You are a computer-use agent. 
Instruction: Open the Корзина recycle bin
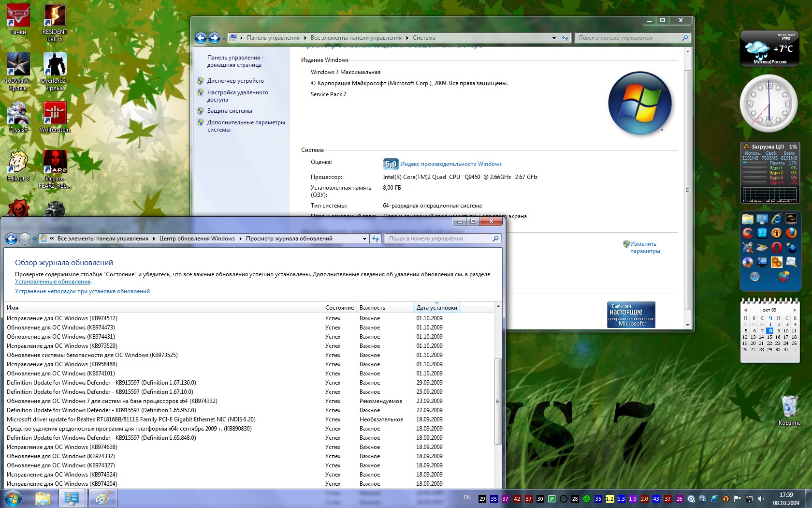(789, 411)
